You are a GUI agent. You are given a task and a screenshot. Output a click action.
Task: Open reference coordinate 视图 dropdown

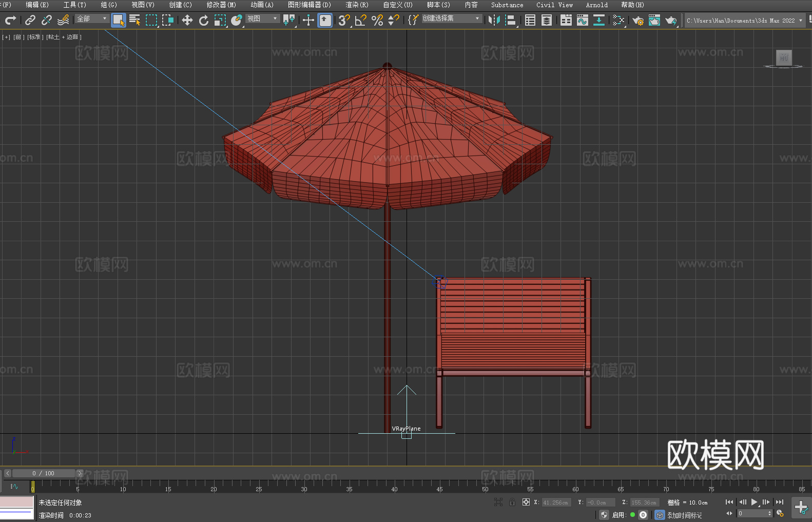(262, 18)
